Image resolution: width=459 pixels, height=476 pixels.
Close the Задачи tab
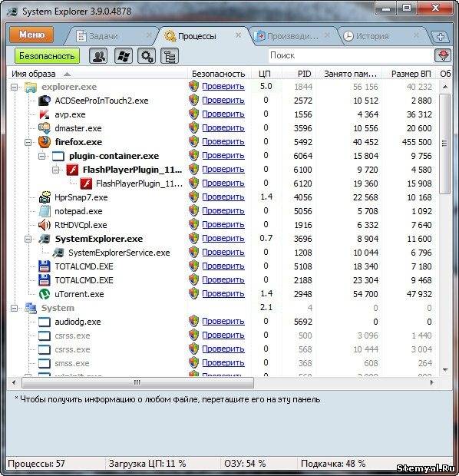[149, 35]
